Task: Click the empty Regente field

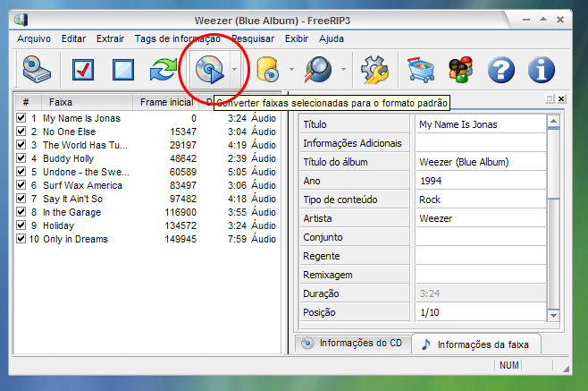Action: point(481,256)
